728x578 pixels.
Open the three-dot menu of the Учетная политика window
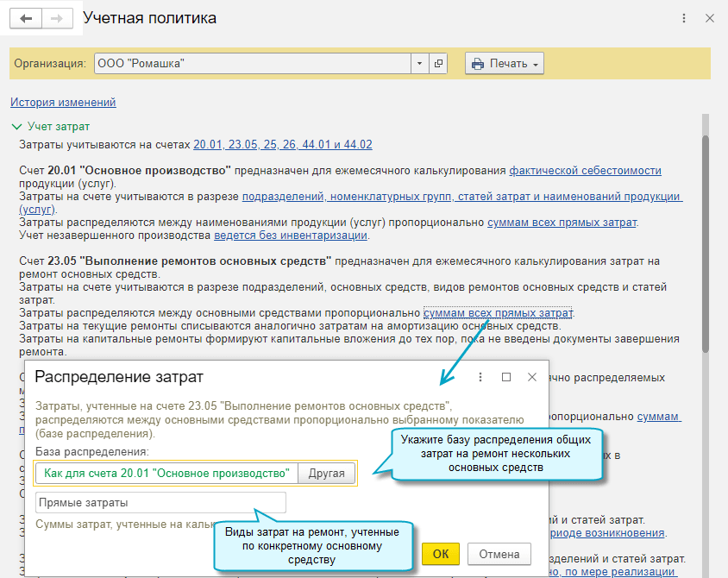pos(684,18)
